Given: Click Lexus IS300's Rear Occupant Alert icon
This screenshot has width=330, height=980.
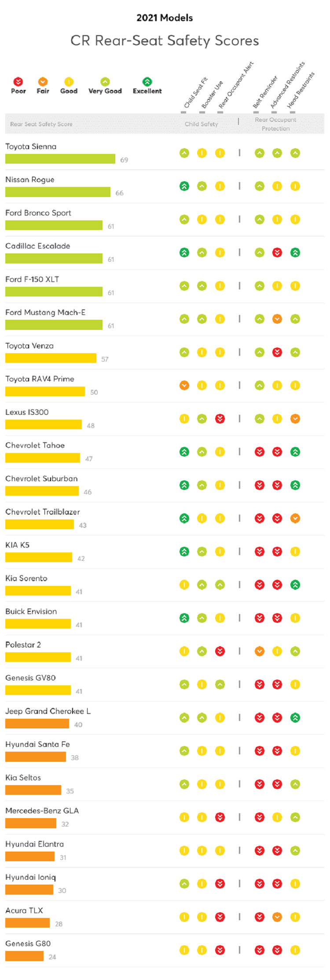Looking at the screenshot, I should 220,419.
